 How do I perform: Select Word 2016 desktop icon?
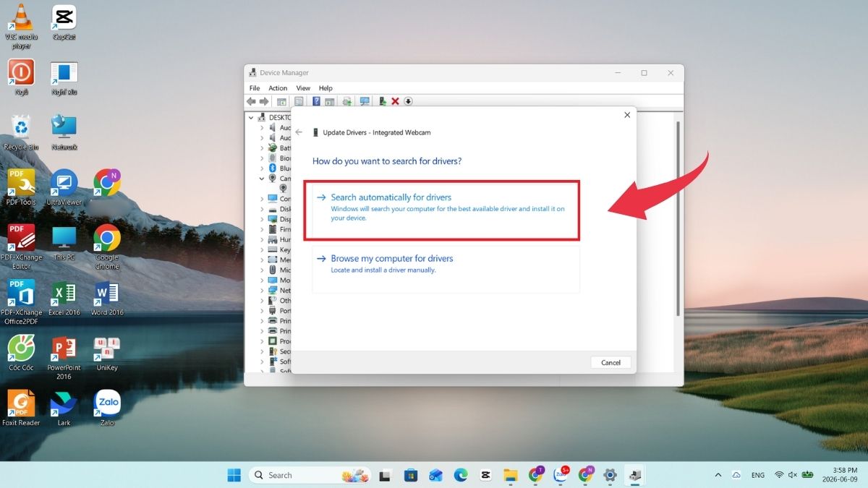pyautogui.click(x=107, y=299)
